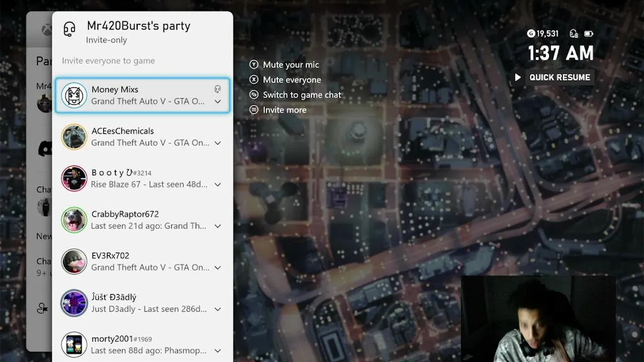Viewport: 644px width, 362px height.
Task: Click Rise Blaze 67 last seen status
Action: click(x=149, y=185)
